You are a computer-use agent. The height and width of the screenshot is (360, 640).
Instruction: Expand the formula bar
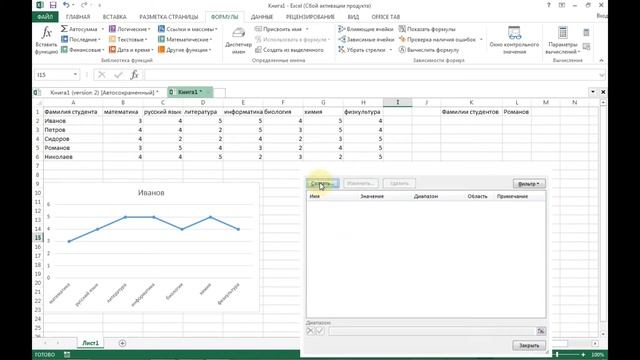pos(601,75)
